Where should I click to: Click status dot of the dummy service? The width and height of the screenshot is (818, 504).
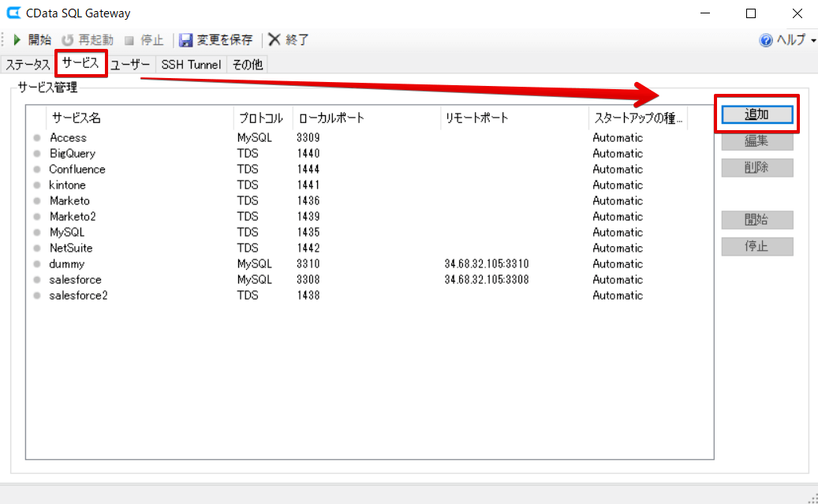tap(37, 264)
